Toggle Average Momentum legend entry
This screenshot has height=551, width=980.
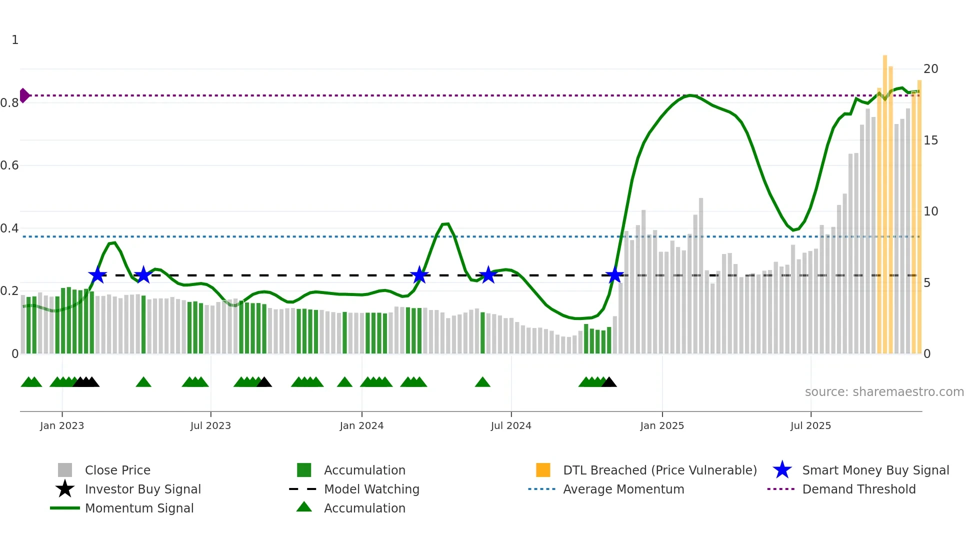[x=623, y=489]
